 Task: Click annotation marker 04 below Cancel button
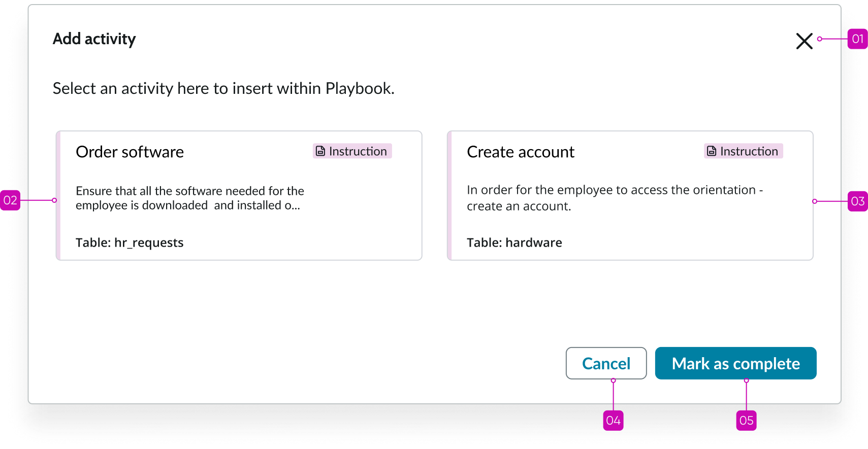613,420
